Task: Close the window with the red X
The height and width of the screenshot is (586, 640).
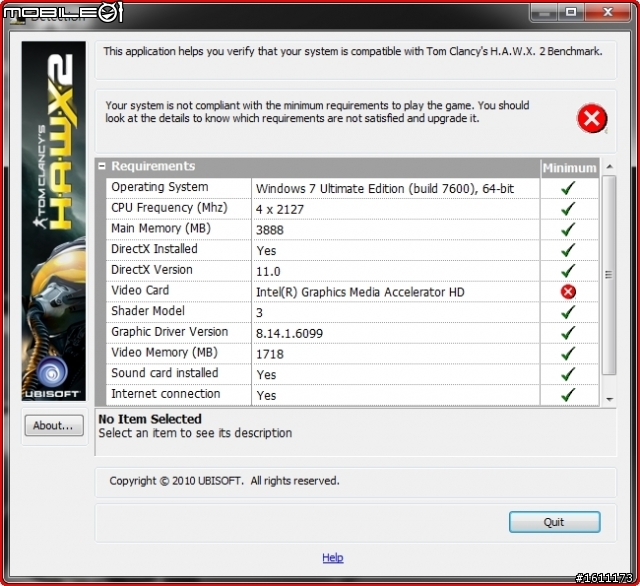Action: pos(608,13)
